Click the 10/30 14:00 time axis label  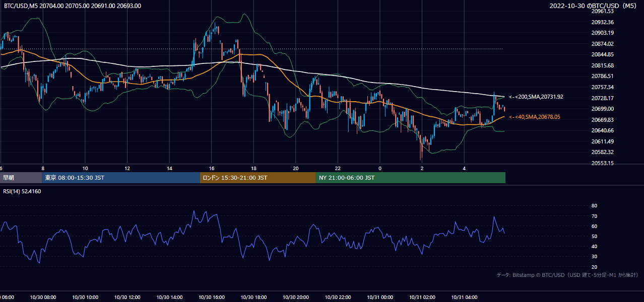pos(169,297)
